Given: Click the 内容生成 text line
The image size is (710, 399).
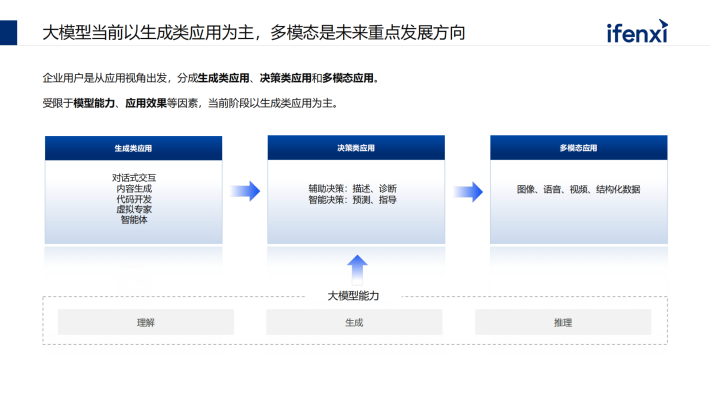Looking at the screenshot, I should point(134,188).
